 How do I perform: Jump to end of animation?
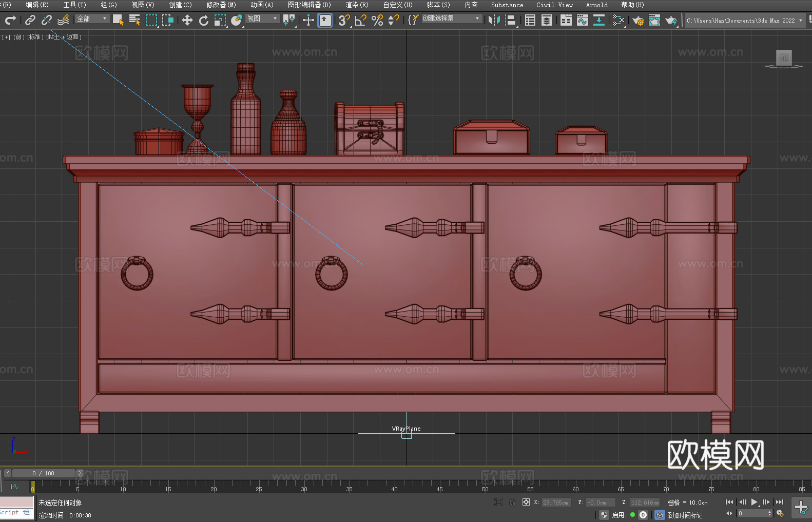[780, 502]
